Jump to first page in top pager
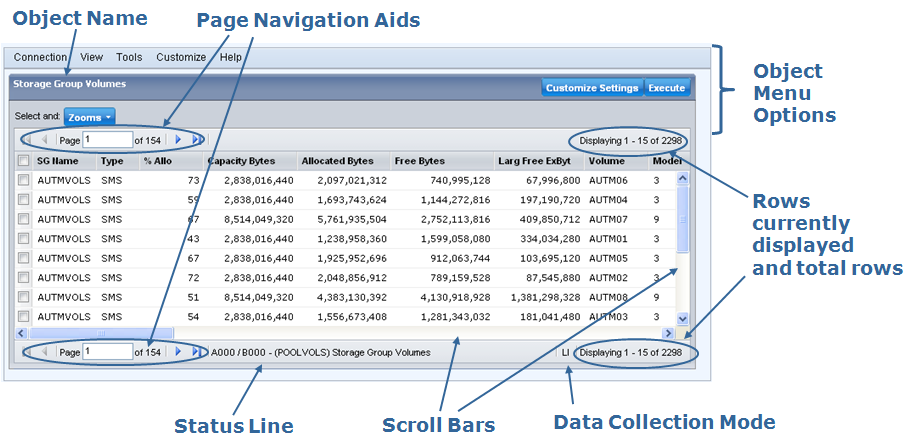916x443 pixels. [27, 140]
